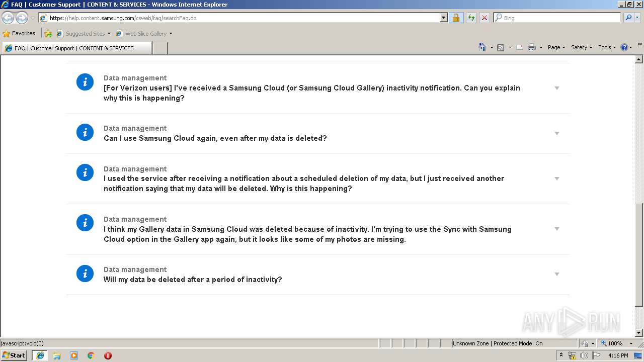The image size is (644, 362).
Task: Open the Tools menu
Action: (x=607, y=47)
